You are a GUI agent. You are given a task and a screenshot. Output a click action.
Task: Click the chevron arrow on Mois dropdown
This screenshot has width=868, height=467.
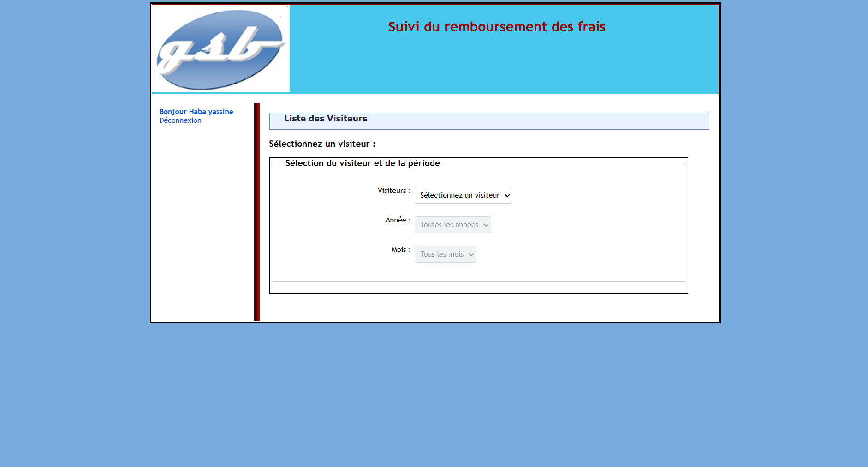[x=471, y=255]
